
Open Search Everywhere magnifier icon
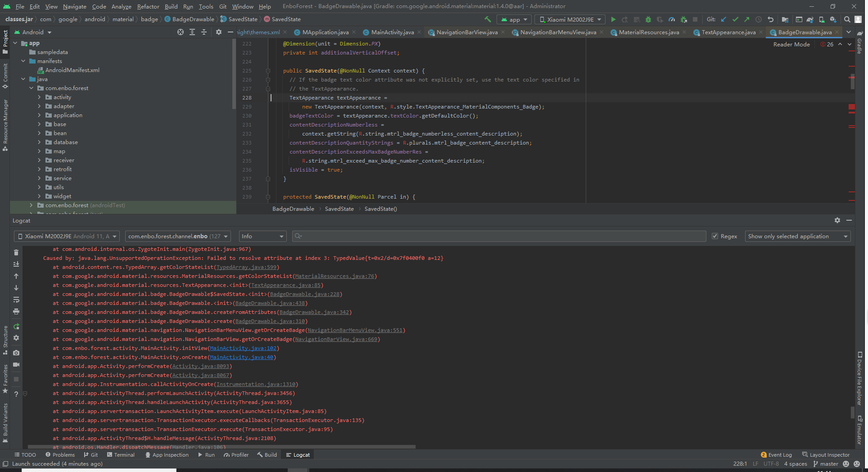coord(847,19)
